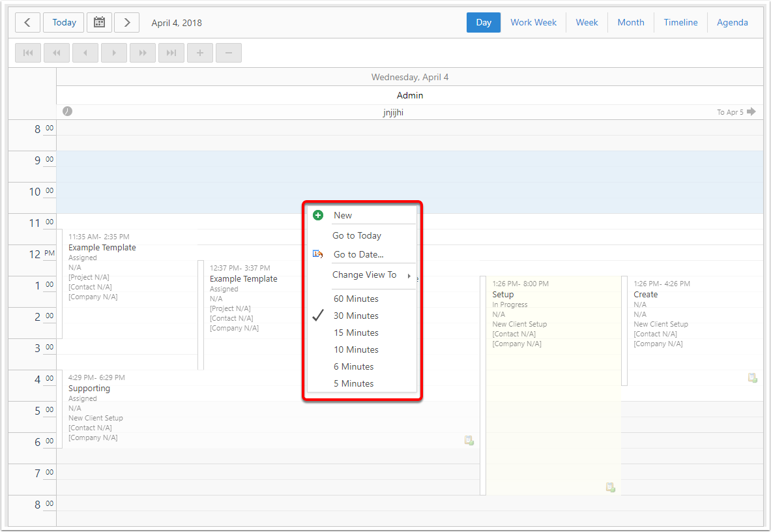Switch to the Work Week view

[x=534, y=23]
